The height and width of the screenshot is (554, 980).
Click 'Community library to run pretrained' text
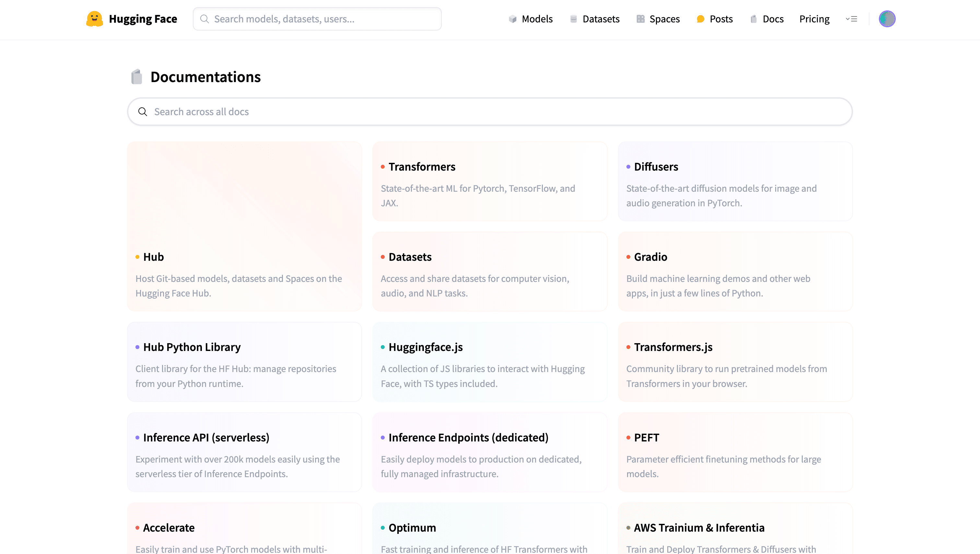point(727,376)
